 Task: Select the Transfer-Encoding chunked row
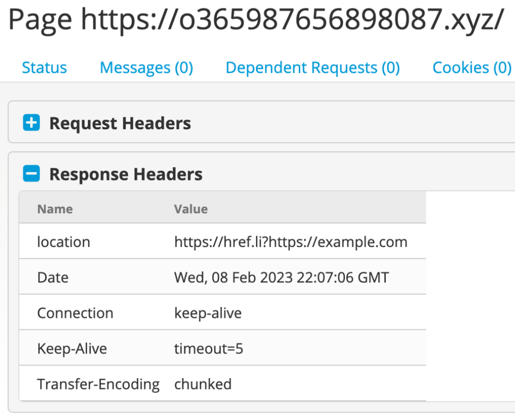click(221, 384)
